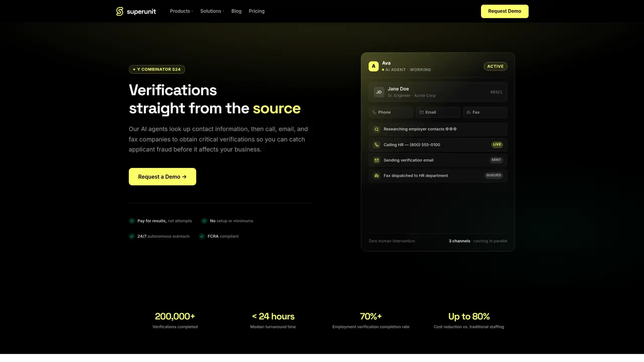Click the ACTIVE status pill
Image resolution: width=644 pixels, height=362 pixels.
click(x=496, y=66)
